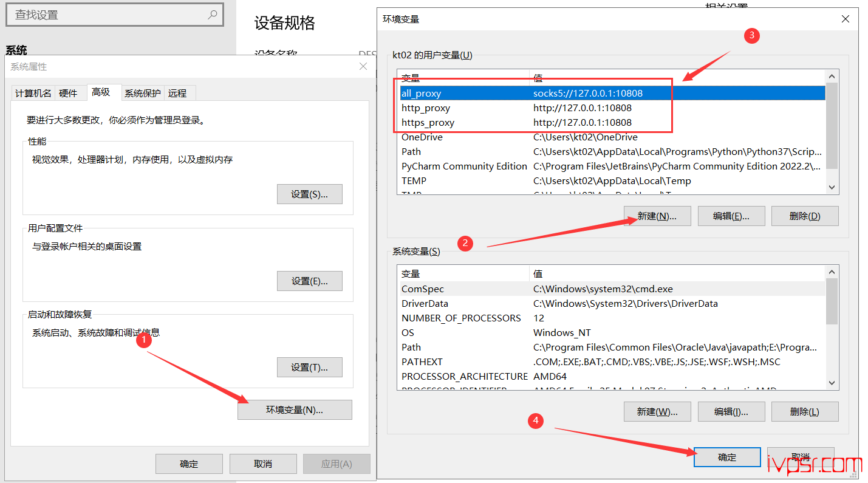Click the 环境变量(N)... button
This screenshot has height=483, width=868.
295,409
